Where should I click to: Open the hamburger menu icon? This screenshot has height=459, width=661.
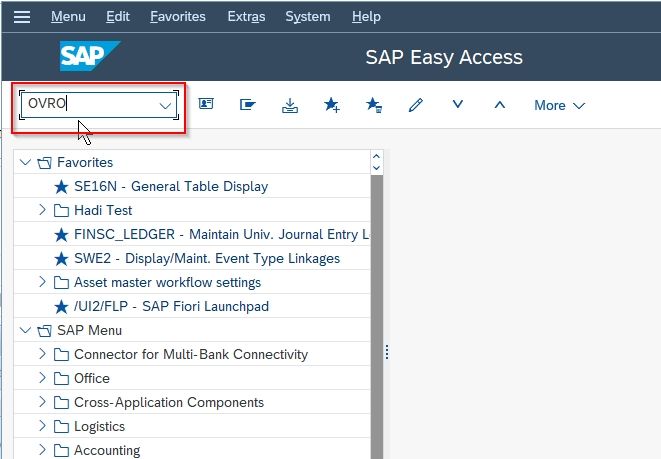pyautogui.click(x=21, y=17)
